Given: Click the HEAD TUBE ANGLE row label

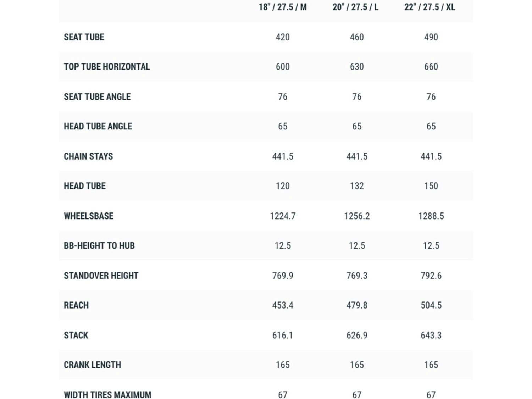Looking at the screenshot, I should (x=98, y=126).
